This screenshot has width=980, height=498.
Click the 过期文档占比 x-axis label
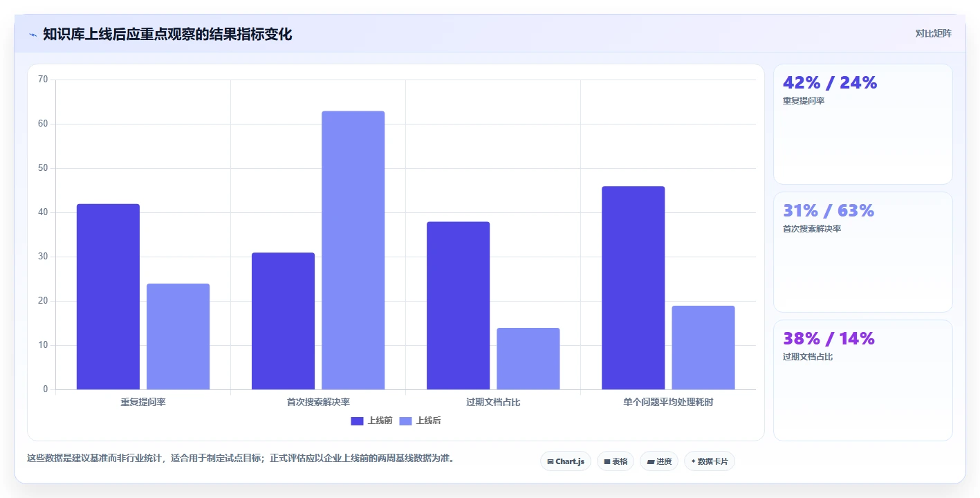(493, 402)
